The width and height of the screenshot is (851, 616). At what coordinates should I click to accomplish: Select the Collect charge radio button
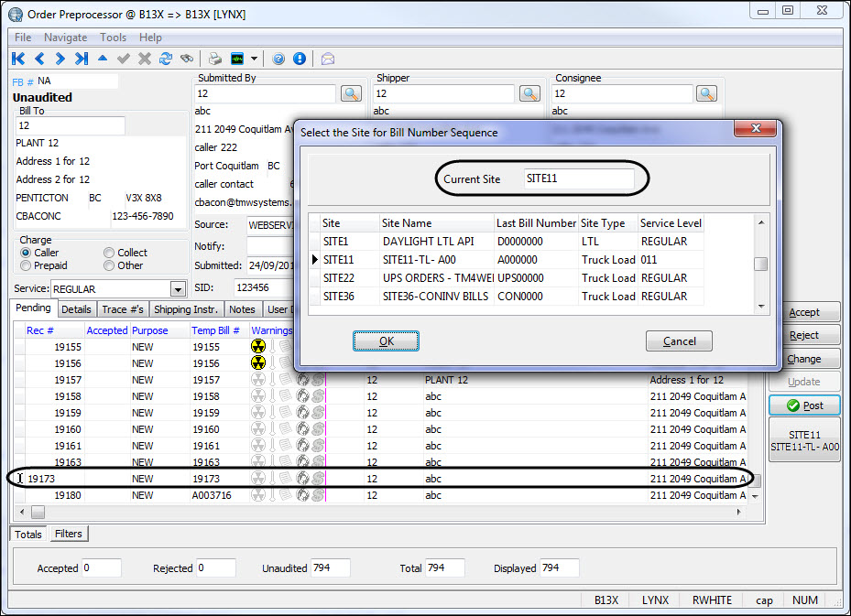[110, 253]
